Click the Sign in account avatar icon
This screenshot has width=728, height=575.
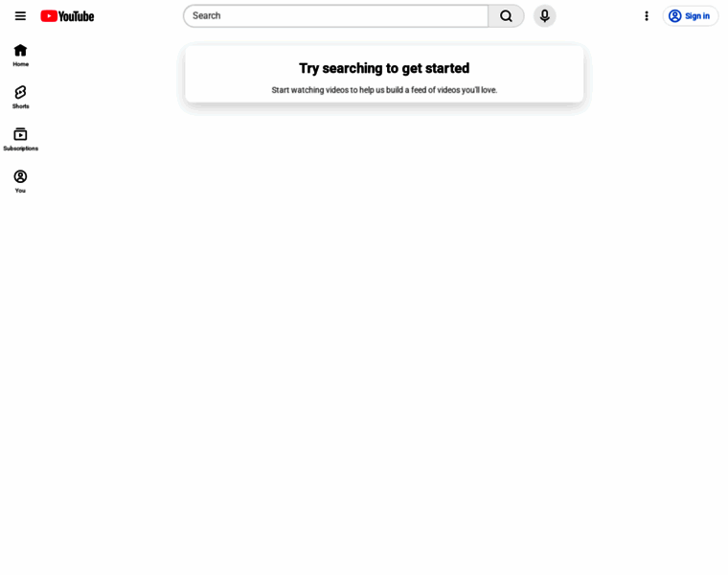[675, 16]
